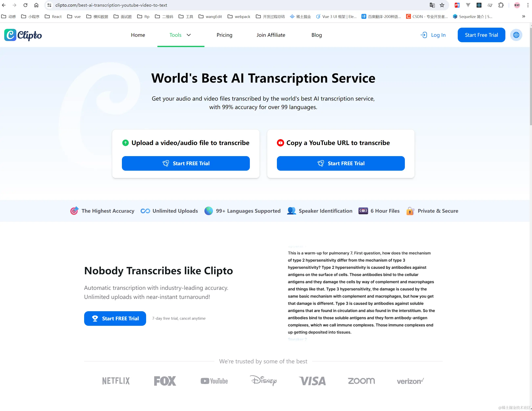This screenshot has width=532, height=411.
Task: Click the browser home icon
Action: coord(36,5)
